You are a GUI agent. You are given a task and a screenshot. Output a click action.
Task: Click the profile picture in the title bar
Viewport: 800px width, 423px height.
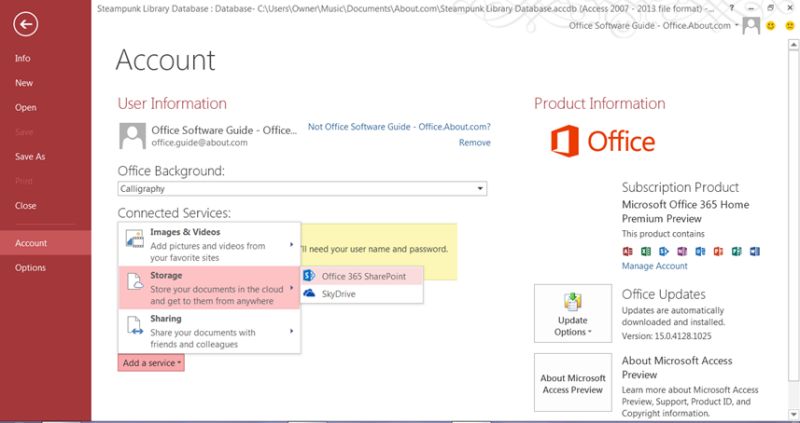click(751, 26)
